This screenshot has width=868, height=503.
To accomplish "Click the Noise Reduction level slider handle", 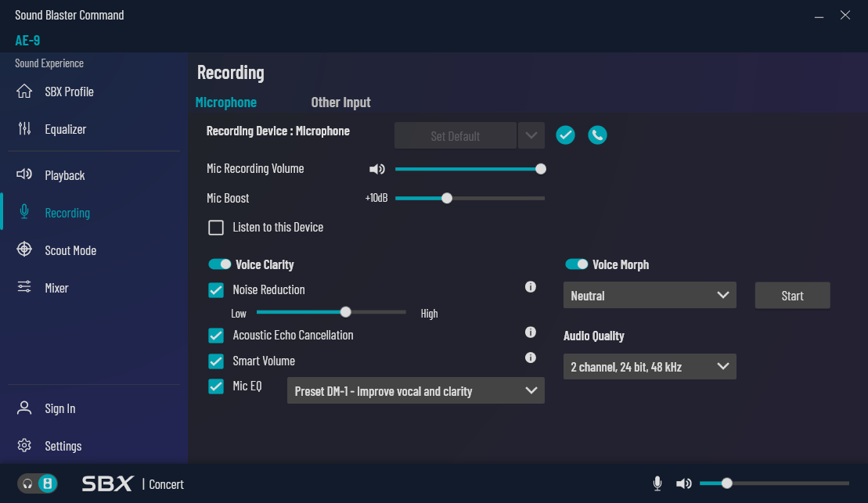I will point(345,312).
